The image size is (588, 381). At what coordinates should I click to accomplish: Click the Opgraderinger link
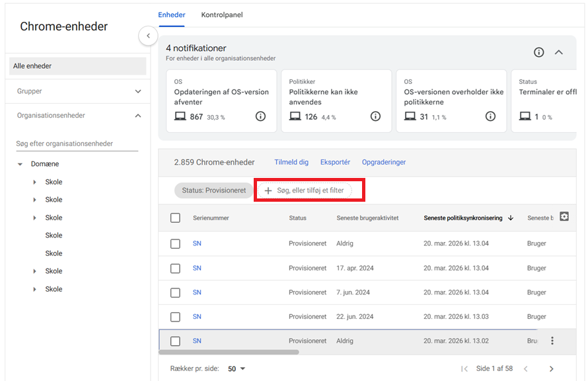click(x=384, y=162)
